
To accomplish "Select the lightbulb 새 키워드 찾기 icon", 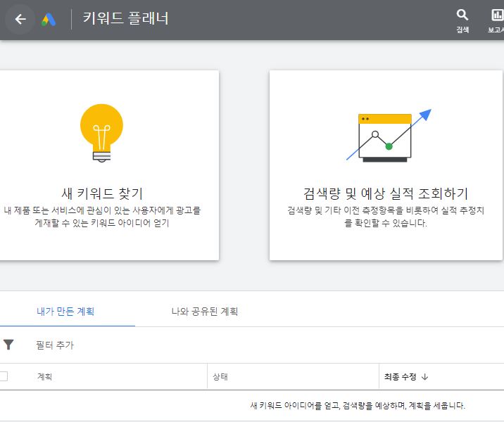I will 101,133.
